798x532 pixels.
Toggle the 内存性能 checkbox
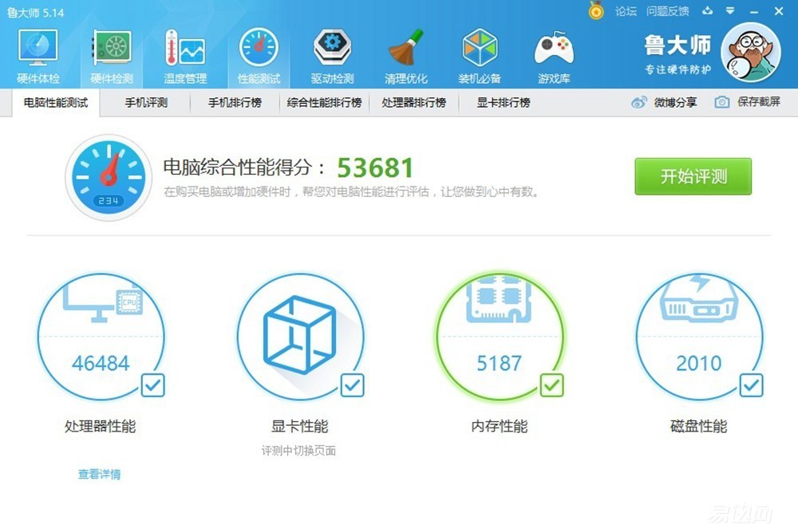click(551, 385)
